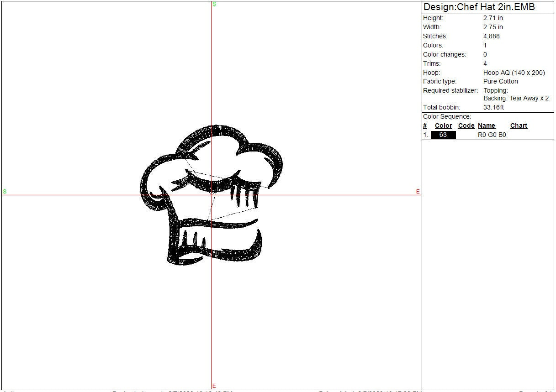
Task: Click the Design:Chef Hat 2in.EMB title
Action: 479,7
